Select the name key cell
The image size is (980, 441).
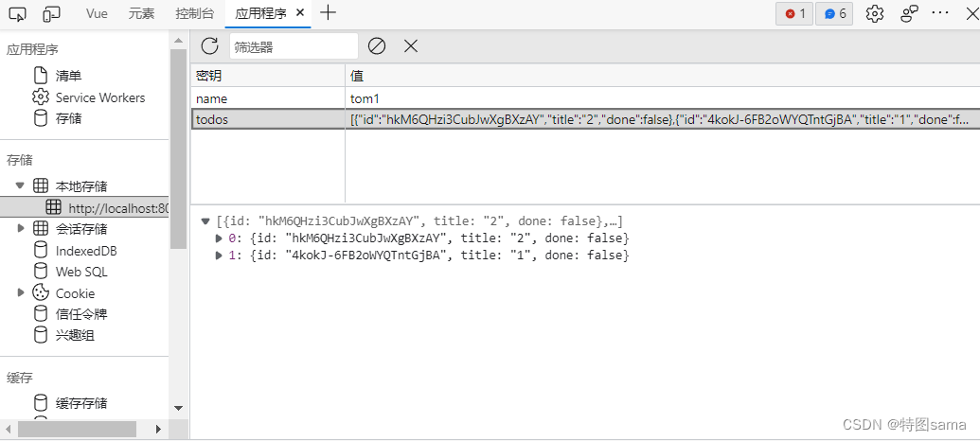pos(268,98)
